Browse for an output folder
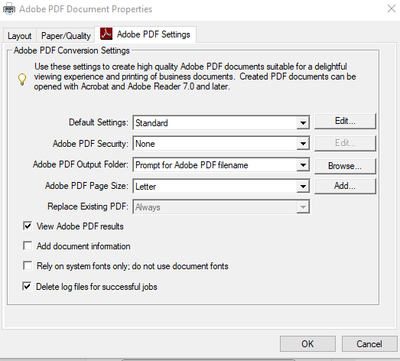 click(345, 166)
